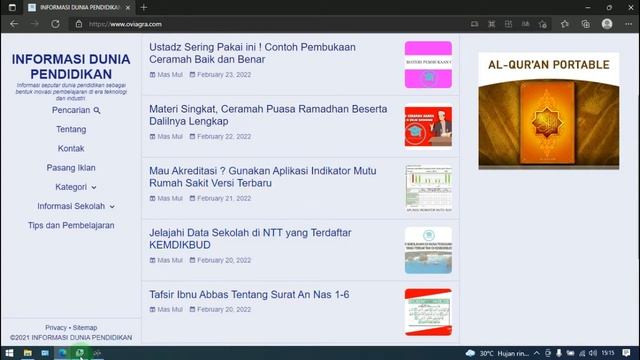The image size is (640, 360).
Task: Click the search magnifier beside Pencarian
Action: pyautogui.click(x=97, y=111)
